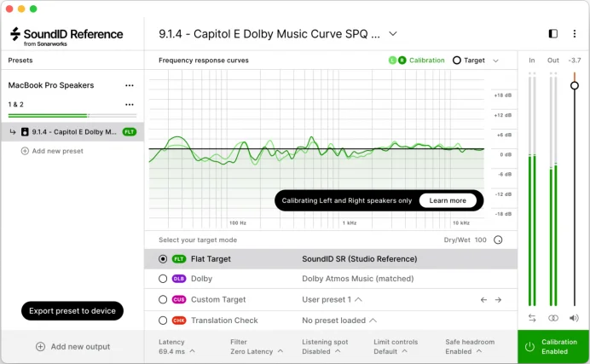
Task: Select the 9.1.4 - Capitol E Dolby preset
Action: [72, 132]
